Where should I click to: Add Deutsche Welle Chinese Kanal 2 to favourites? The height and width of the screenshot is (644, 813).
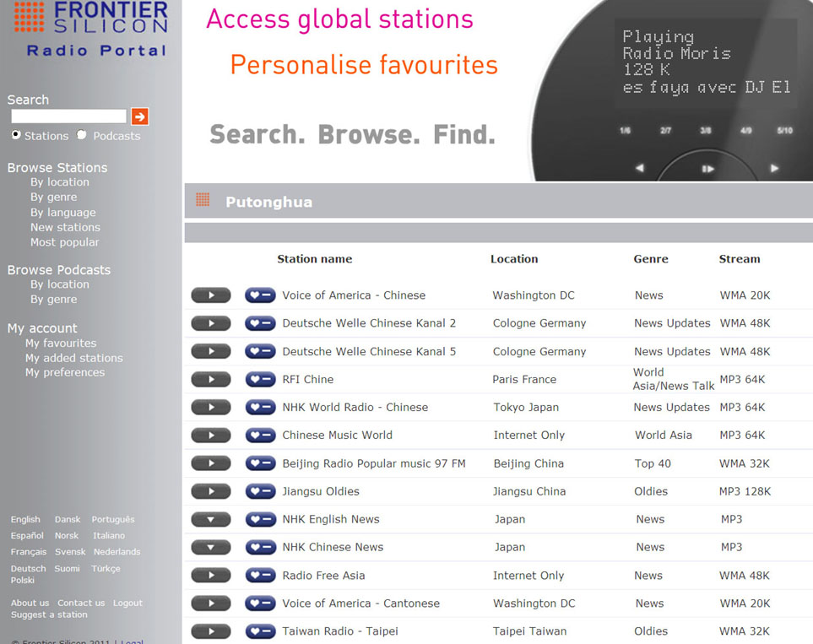click(x=260, y=323)
